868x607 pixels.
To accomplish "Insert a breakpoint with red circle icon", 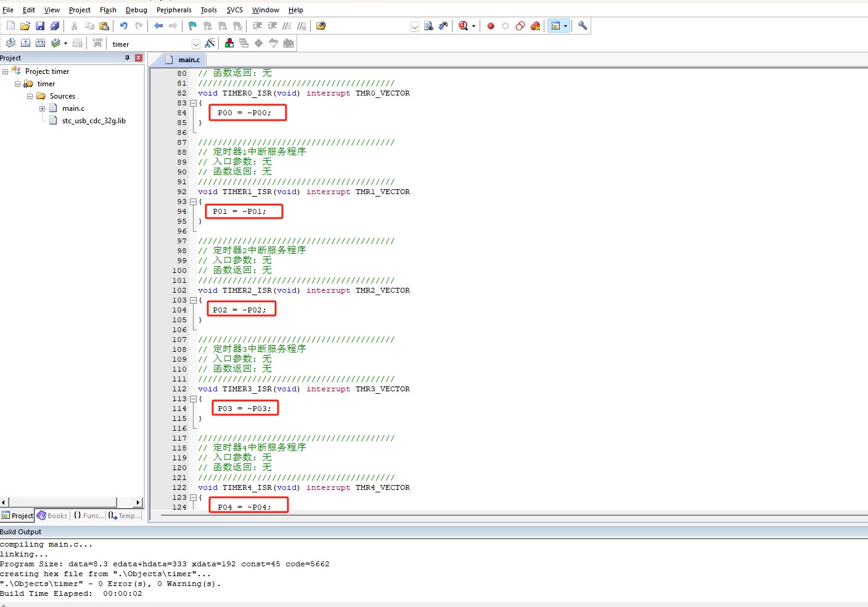I will click(491, 26).
